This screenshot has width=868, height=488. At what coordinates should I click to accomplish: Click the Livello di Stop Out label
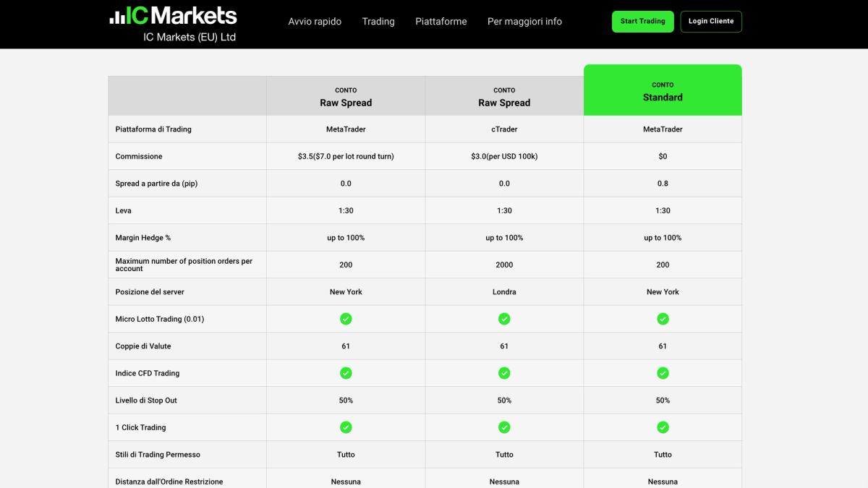(146, 401)
